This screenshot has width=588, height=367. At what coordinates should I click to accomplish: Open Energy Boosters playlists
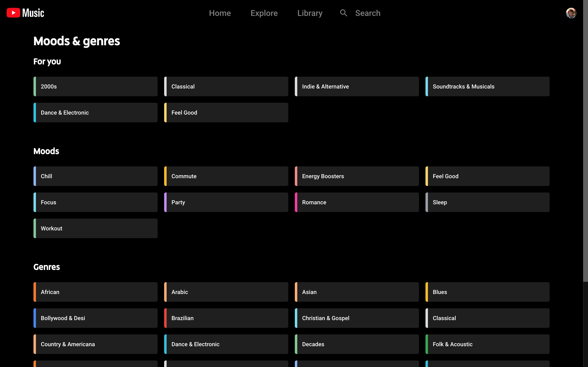pyautogui.click(x=356, y=176)
